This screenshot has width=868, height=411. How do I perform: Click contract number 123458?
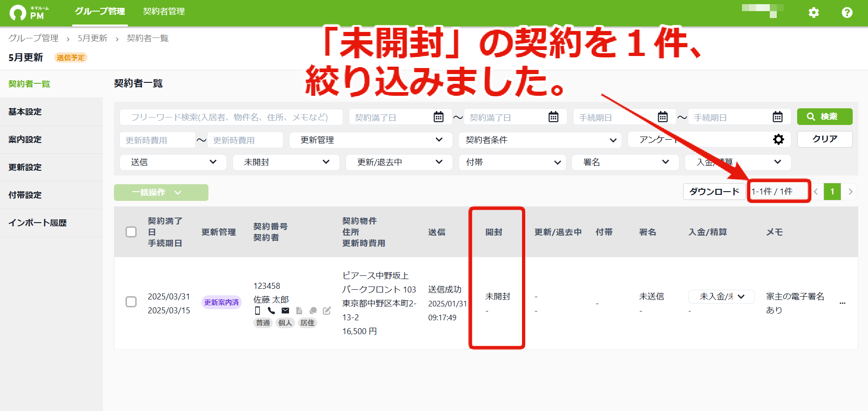tap(267, 286)
